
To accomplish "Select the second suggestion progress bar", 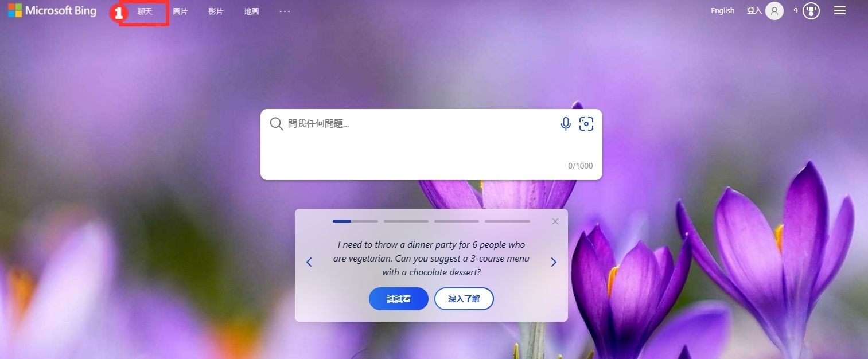I will 406,221.
